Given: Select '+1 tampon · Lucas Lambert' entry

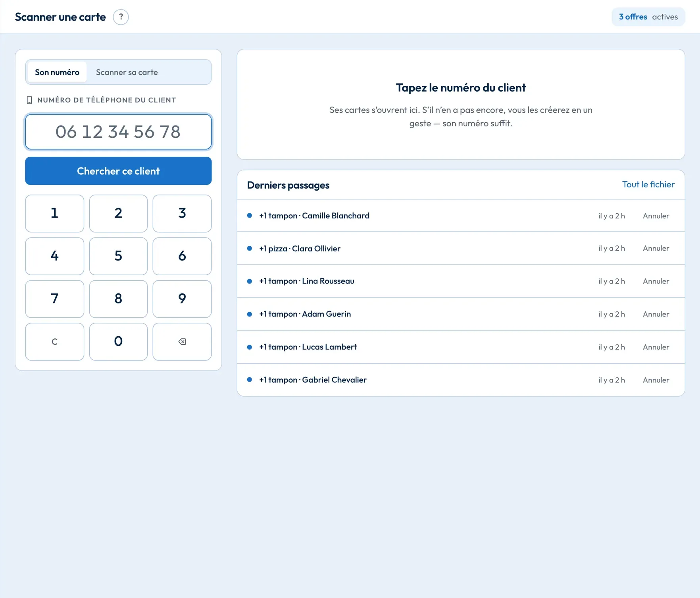Looking at the screenshot, I should tap(461, 347).
